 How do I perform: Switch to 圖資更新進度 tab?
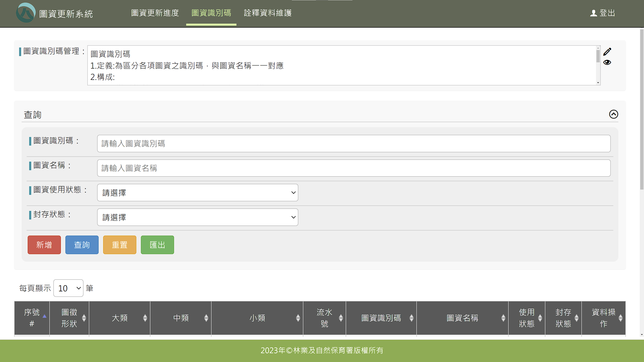tap(155, 13)
